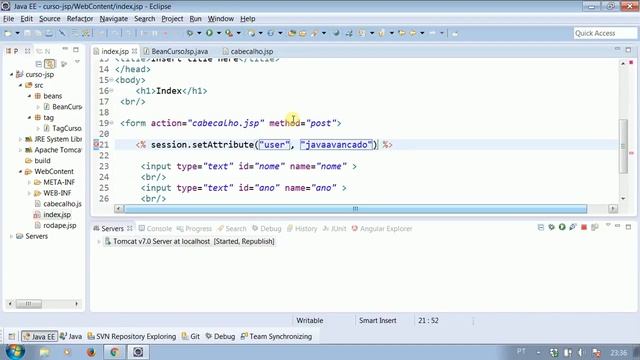Start the server in debug mode
Image resolution: width=640 pixels, height=360 pixels.
[551, 227]
